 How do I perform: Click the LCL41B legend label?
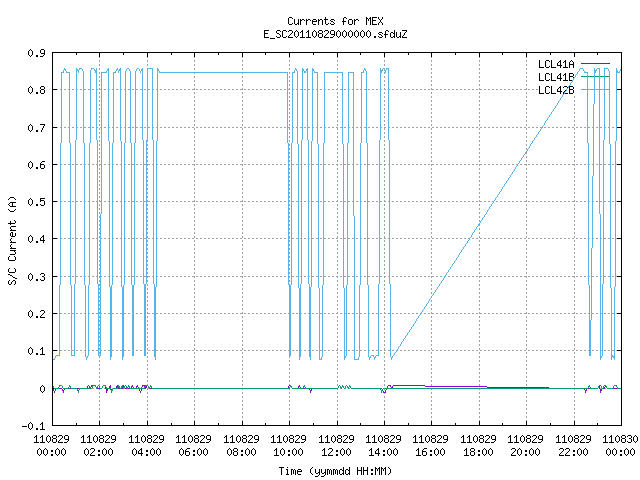556,77
